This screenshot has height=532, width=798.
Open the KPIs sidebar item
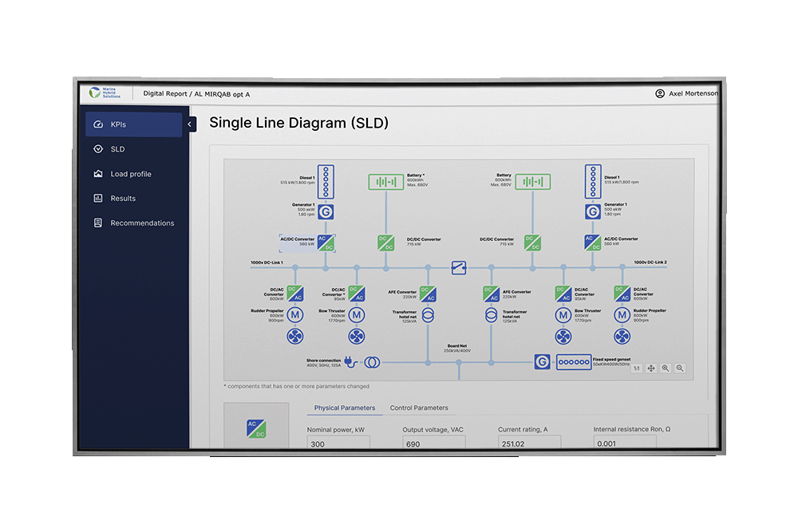[x=134, y=124]
